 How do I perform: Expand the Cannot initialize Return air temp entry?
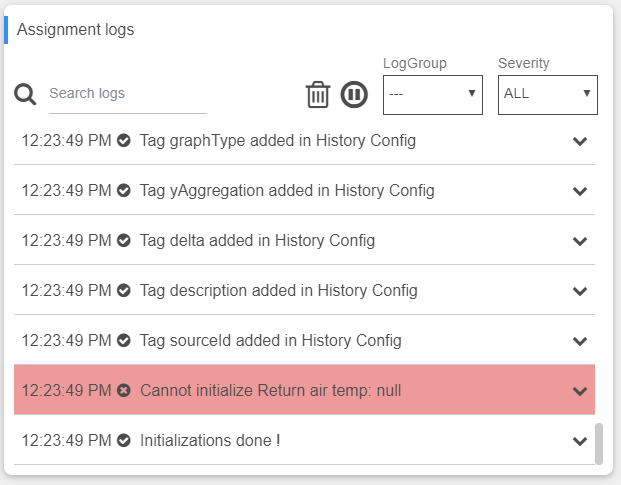click(579, 391)
